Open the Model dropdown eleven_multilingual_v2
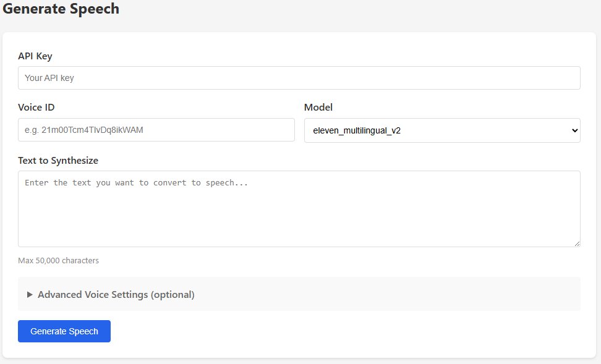601x364 pixels. coord(442,130)
